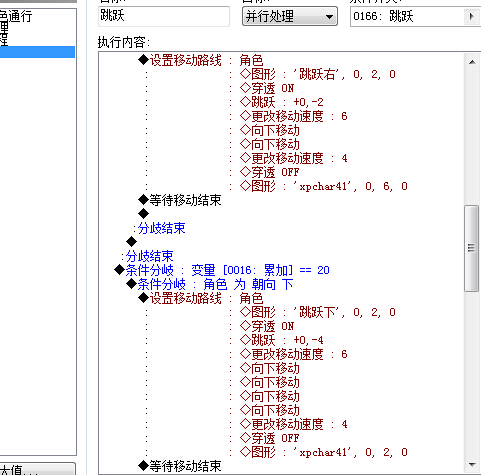Viewport: 481px width, 475px height.
Task: Click the 执行内容: label above the command list
Action: pos(124,43)
